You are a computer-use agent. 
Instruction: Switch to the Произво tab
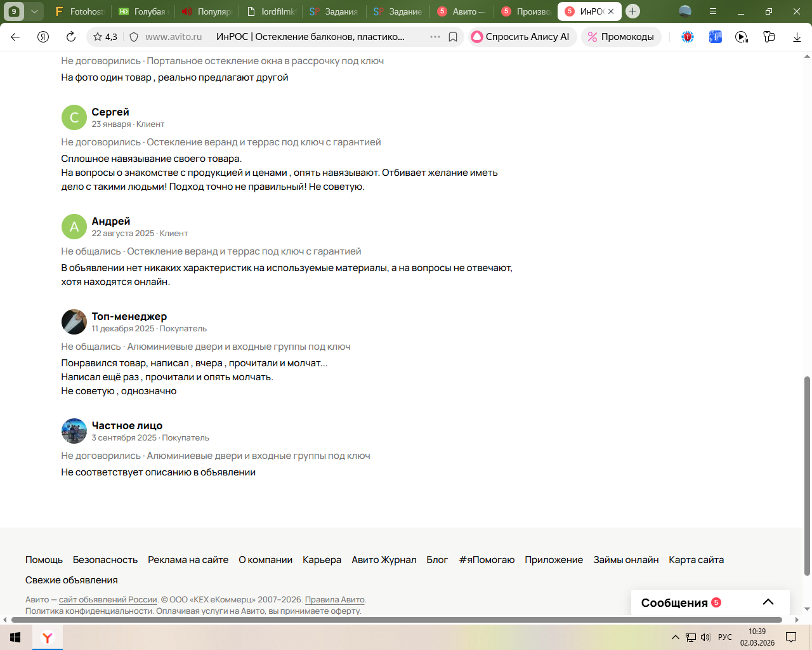pos(525,11)
